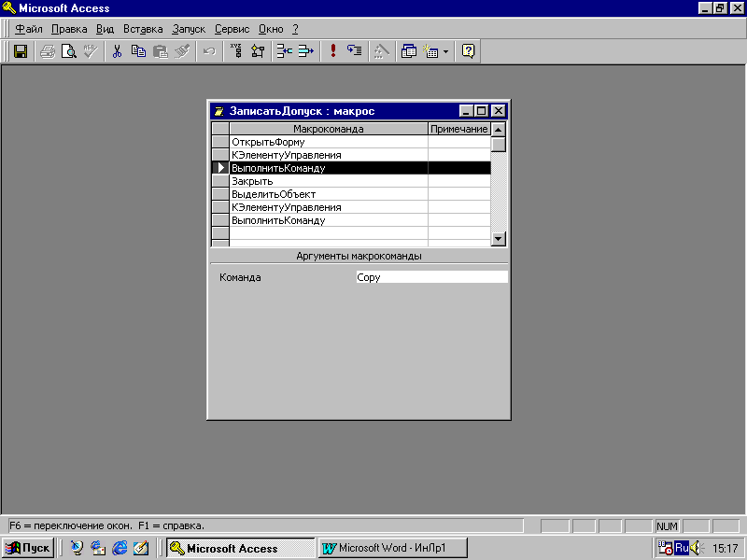Click the macro list scroll down arrow
This screenshot has height=560, width=747.
point(499,239)
